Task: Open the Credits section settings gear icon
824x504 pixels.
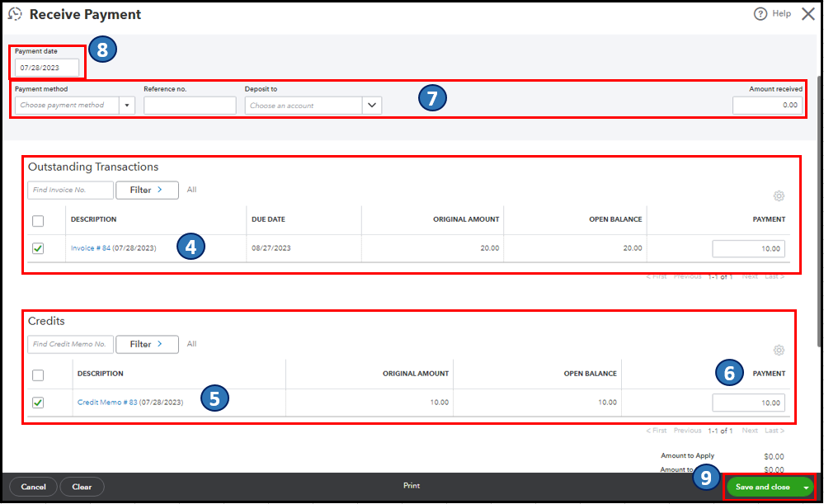Action: coord(779,350)
